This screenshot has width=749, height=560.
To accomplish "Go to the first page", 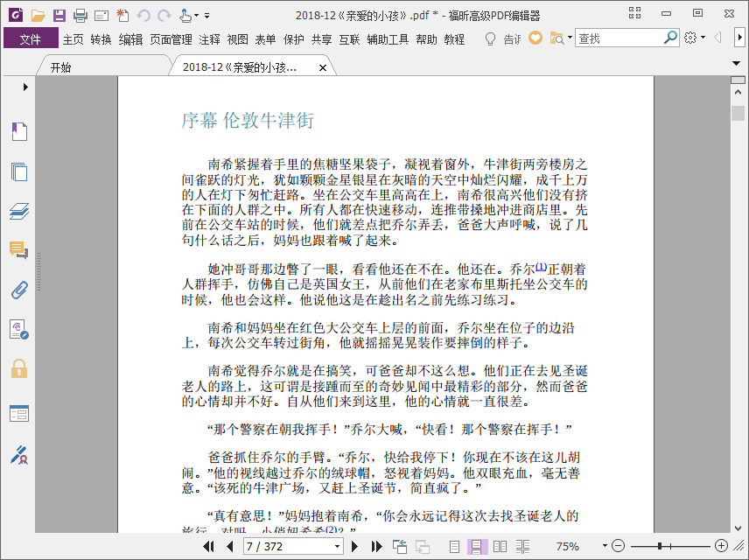I will click(x=209, y=546).
